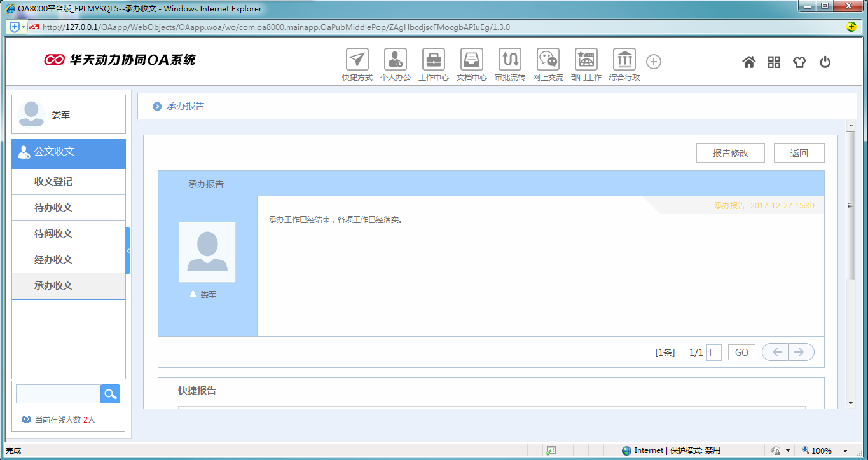Open the address bar page dropdown arrow
This screenshot has width=868, height=460.
pyautogui.click(x=23, y=27)
